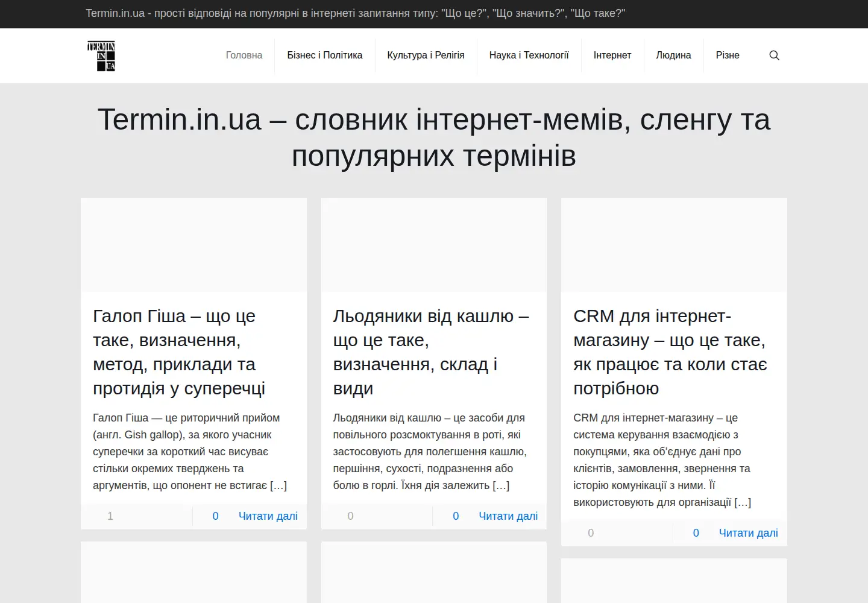The width and height of the screenshot is (868, 603).
Task: Open the Льодяники від кашлю article title
Action: (431, 352)
